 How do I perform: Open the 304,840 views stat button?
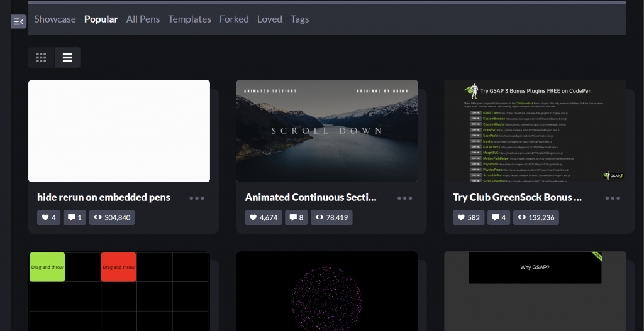[112, 217]
